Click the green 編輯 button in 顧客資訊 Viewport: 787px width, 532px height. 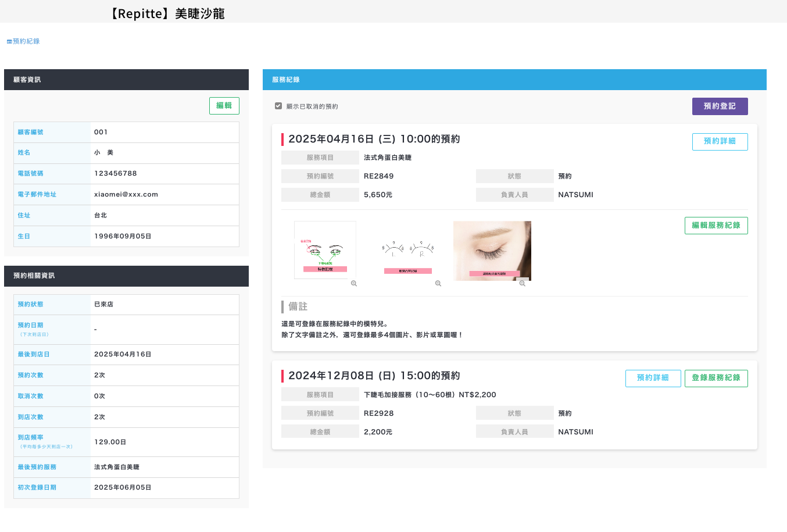click(x=224, y=106)
